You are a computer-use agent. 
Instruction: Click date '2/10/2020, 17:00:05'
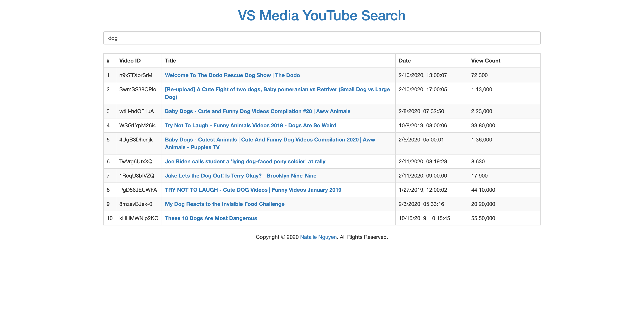pyautogui.click(x=423, y=90)
